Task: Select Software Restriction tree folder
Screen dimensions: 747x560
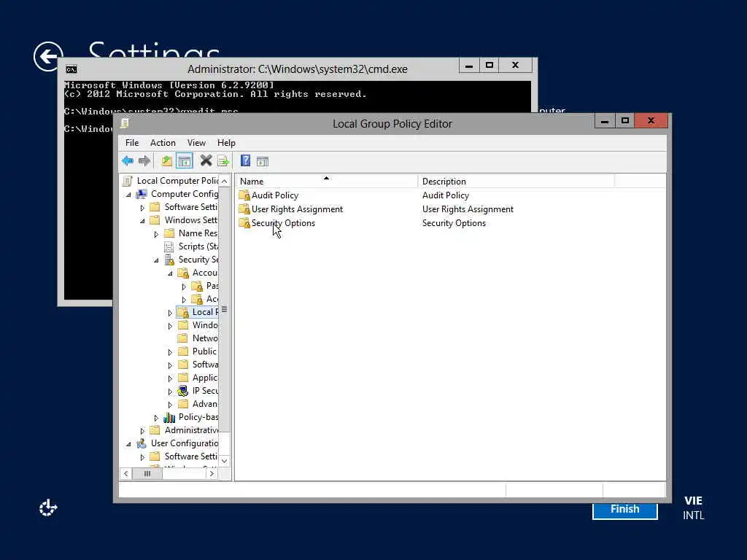Action: (x=198, y=365)
